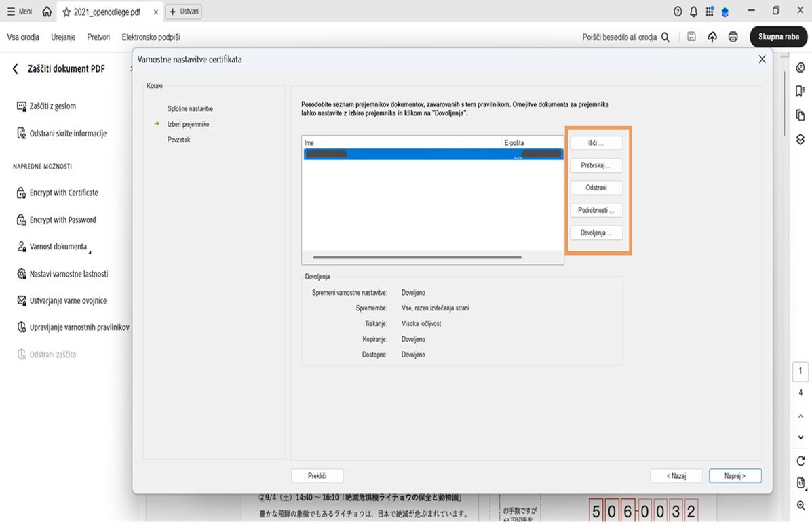812x524 pixels.
Task: Click the E-pošta column header
Action: (514, 143)
